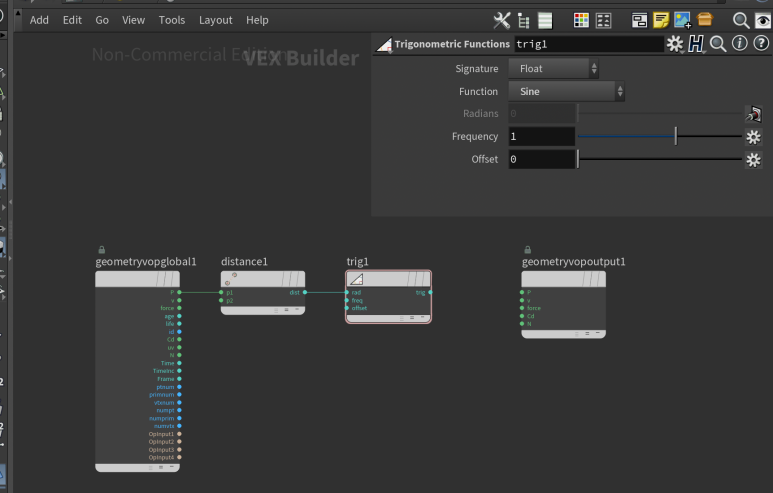Switch to tree view icon in toolbar
Screen dimensions: 773x493
(524, 20)
